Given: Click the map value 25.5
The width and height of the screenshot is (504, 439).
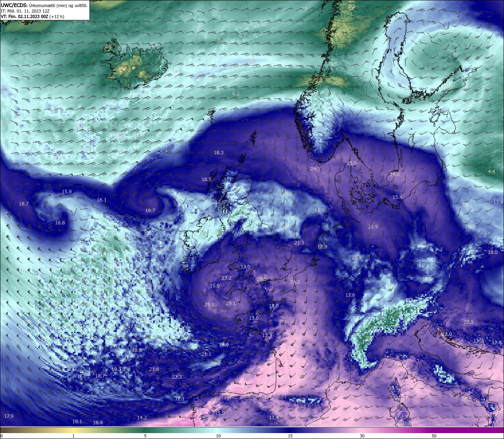Looking at the screenshot, I should coord(261,279).
